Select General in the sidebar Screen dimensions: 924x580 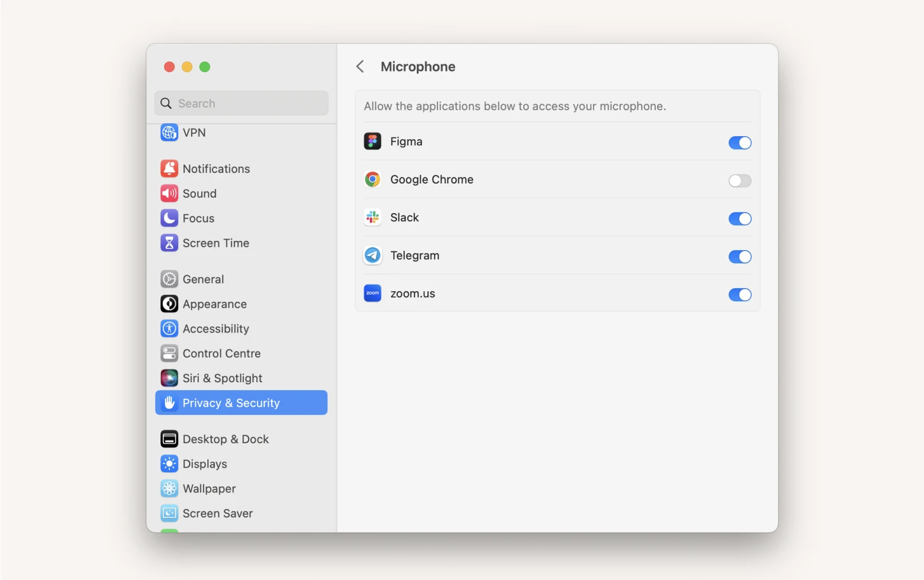pyautogui.click(x=242, y=279)
